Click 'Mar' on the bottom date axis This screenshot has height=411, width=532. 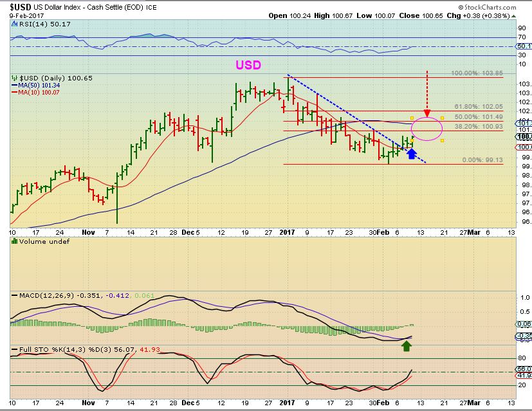(474, 403)
